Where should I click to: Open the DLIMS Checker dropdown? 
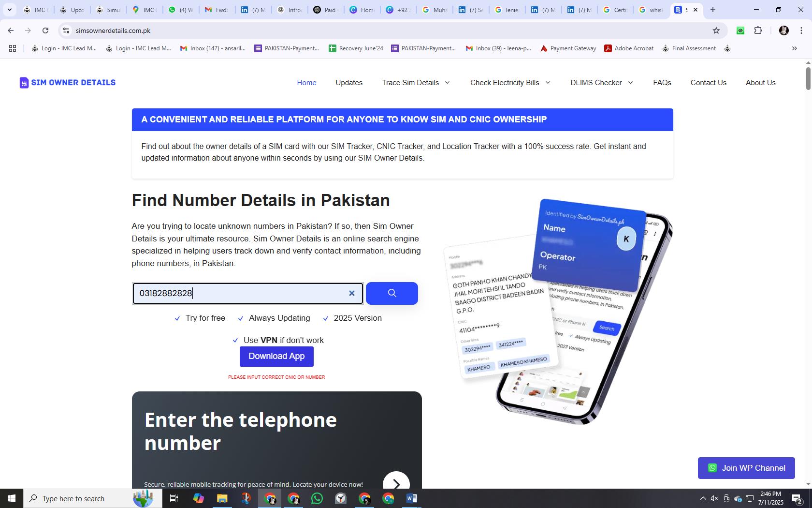click(602, 83)
